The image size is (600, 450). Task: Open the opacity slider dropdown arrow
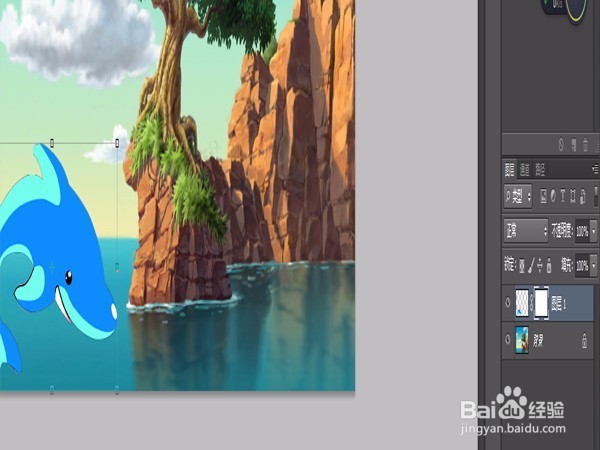pos(593,232)
